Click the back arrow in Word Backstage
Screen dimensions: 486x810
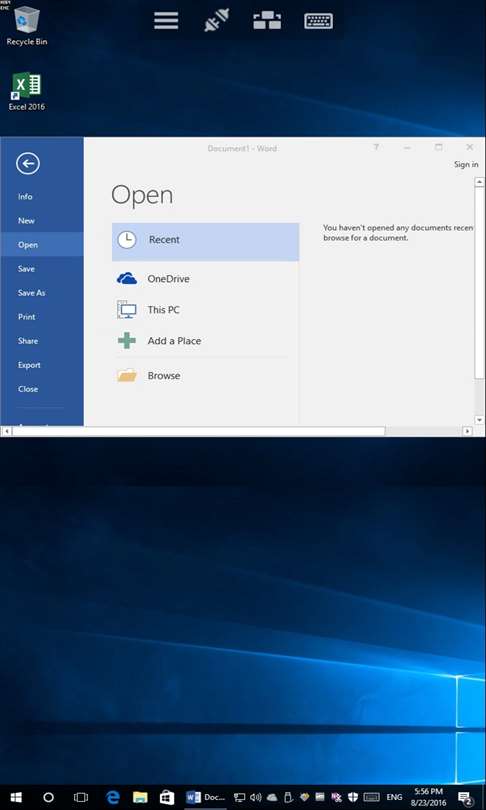28,164
